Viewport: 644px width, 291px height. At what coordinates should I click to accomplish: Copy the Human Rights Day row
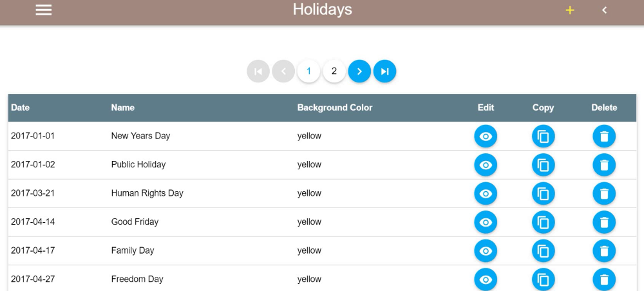[543, 194]
